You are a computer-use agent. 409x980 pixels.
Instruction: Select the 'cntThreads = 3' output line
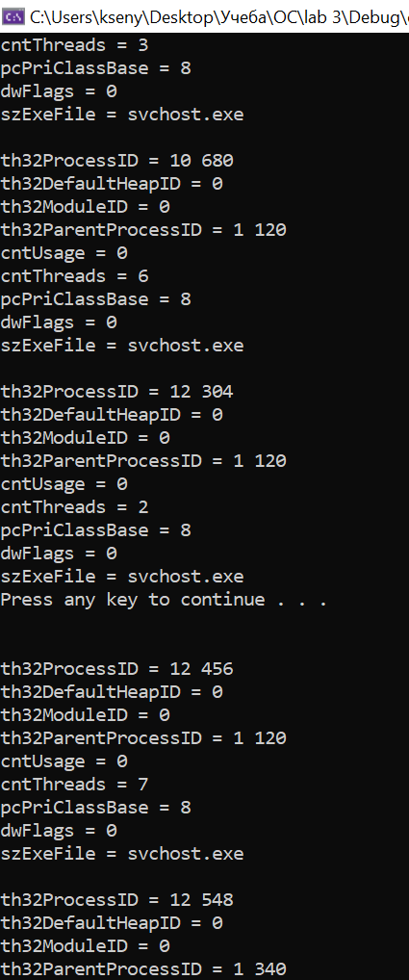click(74, 45)
